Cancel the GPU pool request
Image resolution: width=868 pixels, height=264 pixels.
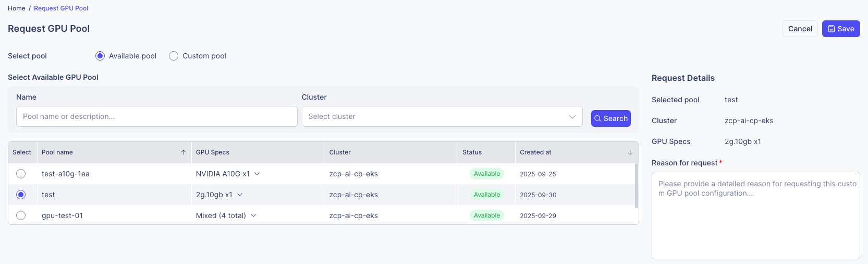(800, 29)
